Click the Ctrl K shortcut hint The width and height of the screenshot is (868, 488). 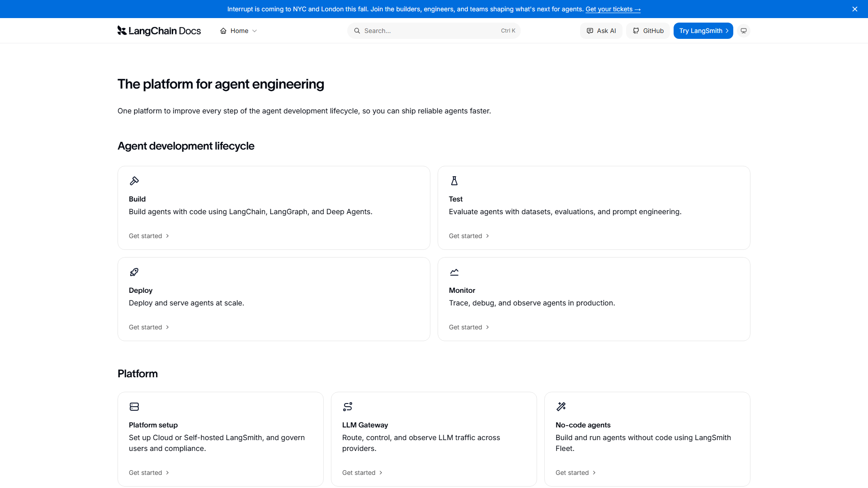[508, 31]
